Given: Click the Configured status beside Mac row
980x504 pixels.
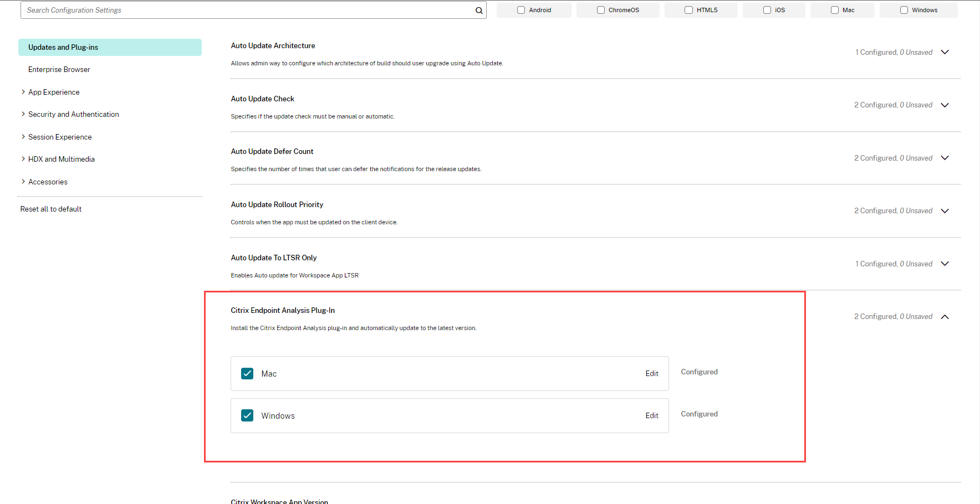Looking at the screenshot, I should 700,372.
